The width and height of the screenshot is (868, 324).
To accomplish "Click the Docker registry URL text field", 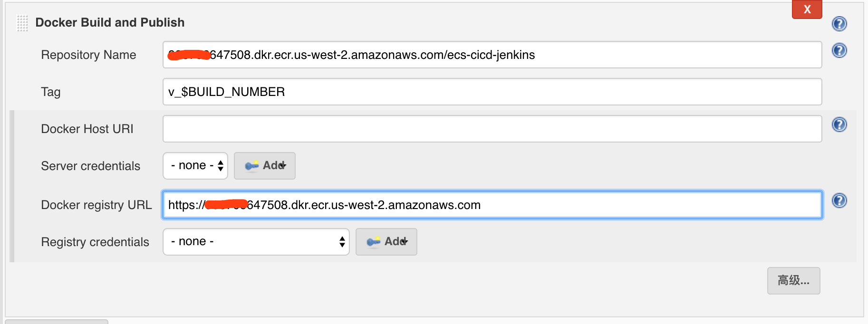I will click(492, 205).
